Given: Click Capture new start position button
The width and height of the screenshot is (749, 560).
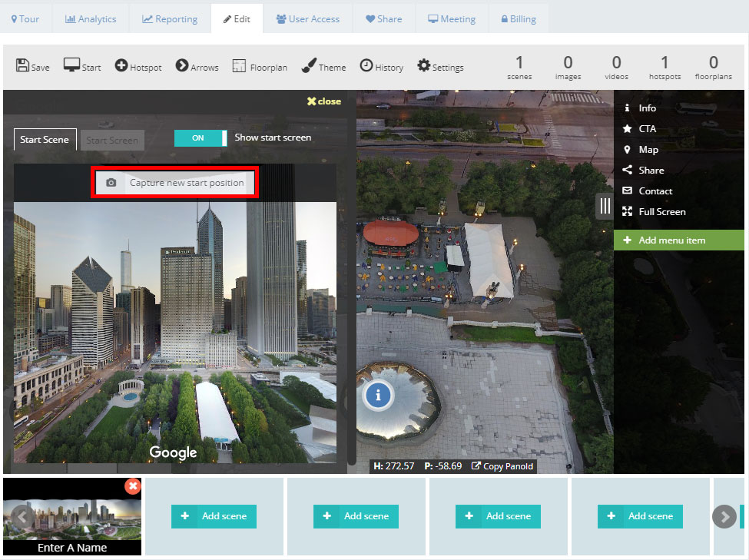Looking at the screenshot, I should click(175, 183).
